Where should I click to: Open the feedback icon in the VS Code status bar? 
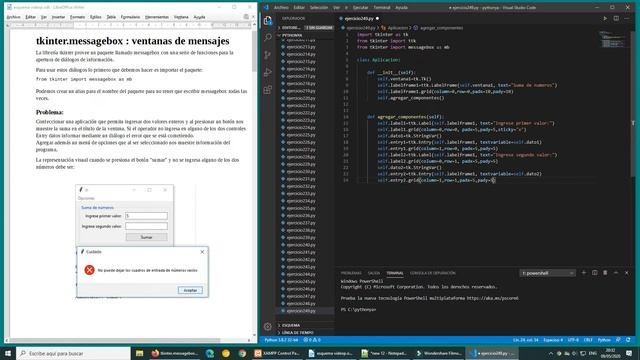[618, 340]
